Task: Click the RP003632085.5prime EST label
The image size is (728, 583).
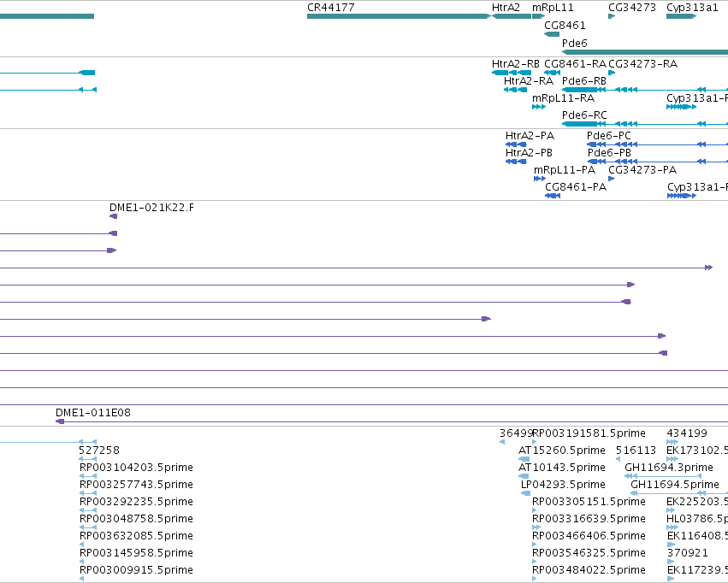Action: 136,536
